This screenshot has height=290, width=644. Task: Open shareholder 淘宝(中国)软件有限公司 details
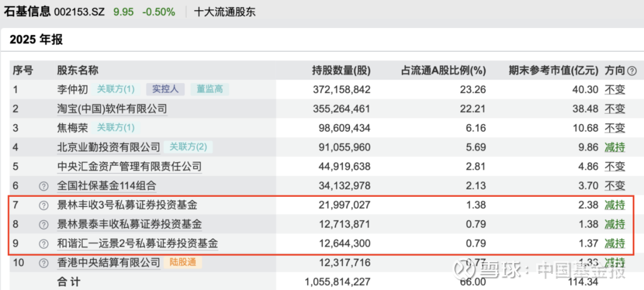pyautogui.click(x=112, y=109)
